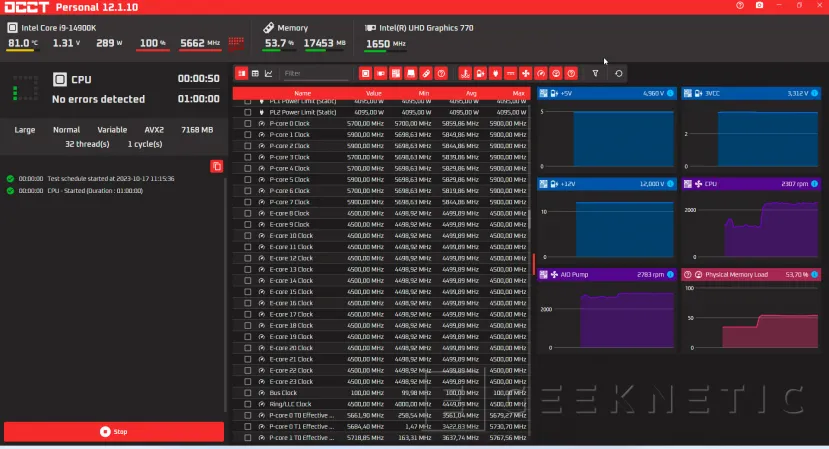Tick the PL2 Power Limit (Static) checkbox
The image size is (829, 449).
tap(247, 112)
